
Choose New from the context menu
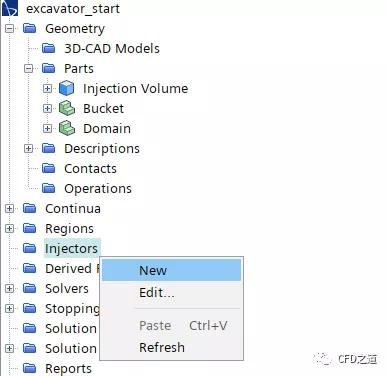pyautogui.click(x=171, y=270)
